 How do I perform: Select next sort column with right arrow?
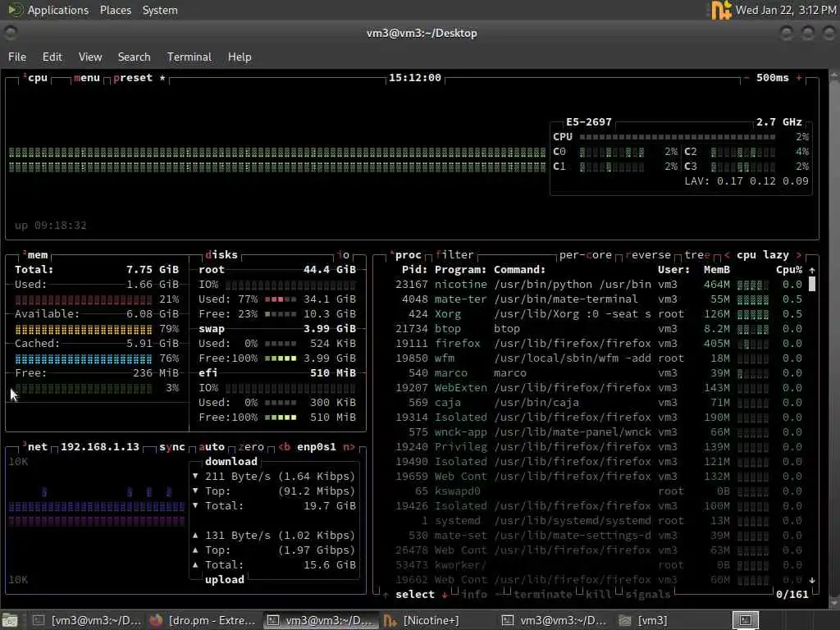[x=799, y=255]
